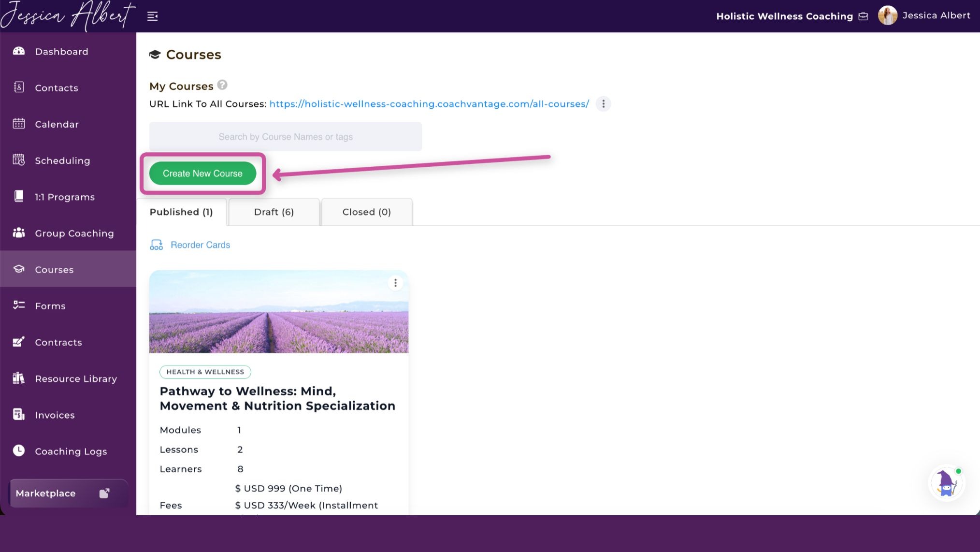Select Courses in the sidebar
This screenshot has height=552, width=980.
[68, 269]
